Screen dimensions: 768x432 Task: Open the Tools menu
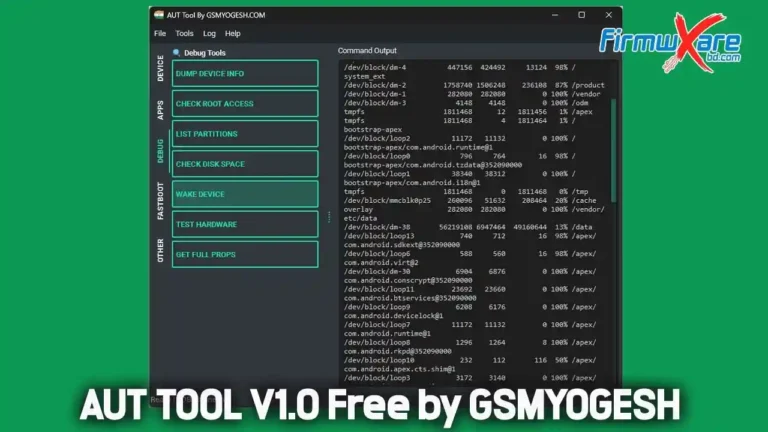(184, 33)
